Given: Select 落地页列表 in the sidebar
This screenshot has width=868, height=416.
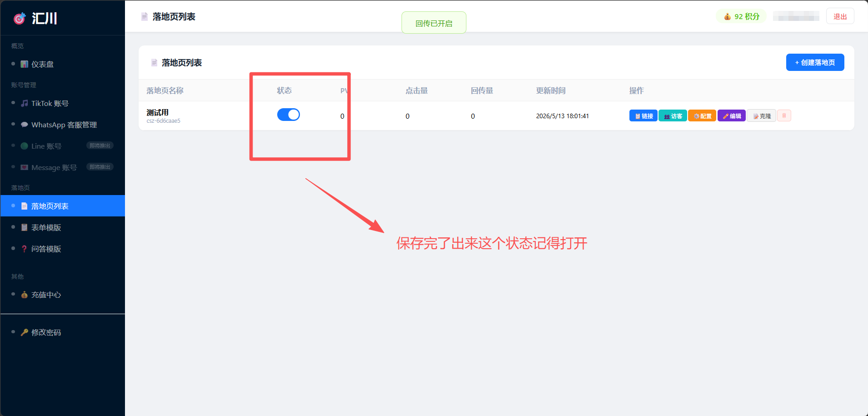Looking at the screenshot, I should (63, 206).
